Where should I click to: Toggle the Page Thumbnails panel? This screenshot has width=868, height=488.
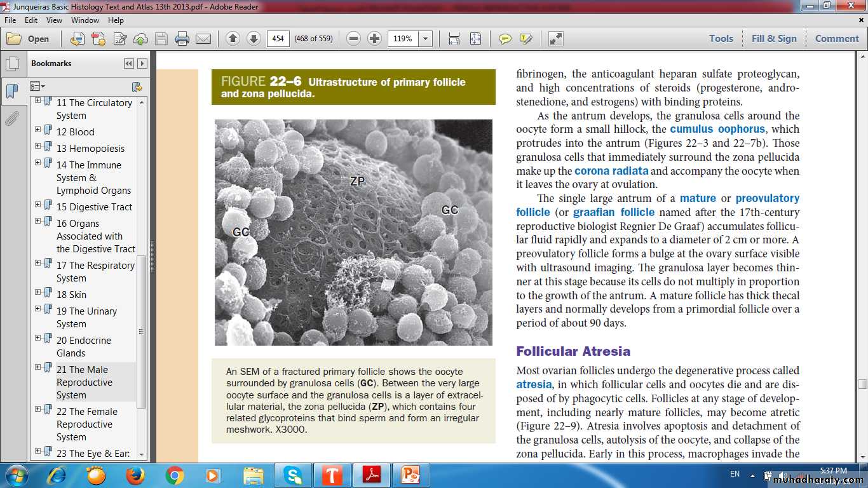(11, 64)
